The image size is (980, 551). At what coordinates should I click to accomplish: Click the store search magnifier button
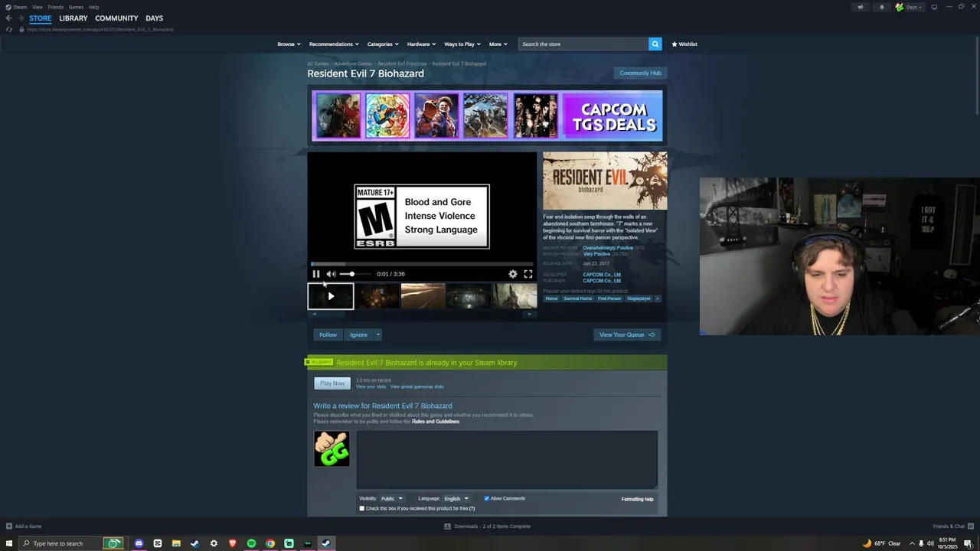coord(655,44)
